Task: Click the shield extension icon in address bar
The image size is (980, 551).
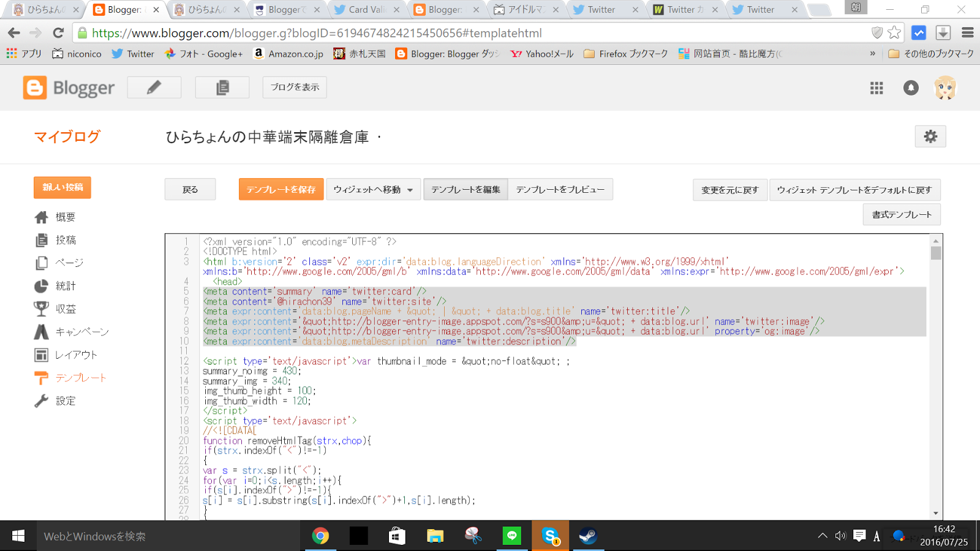Action: pos(877,33)
